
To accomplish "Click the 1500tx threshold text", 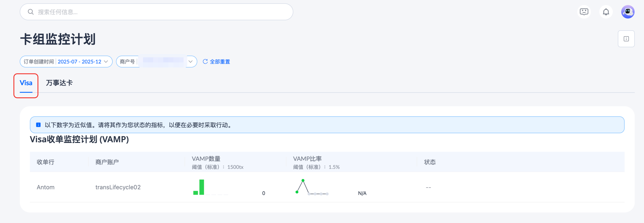I will point(235,167).
